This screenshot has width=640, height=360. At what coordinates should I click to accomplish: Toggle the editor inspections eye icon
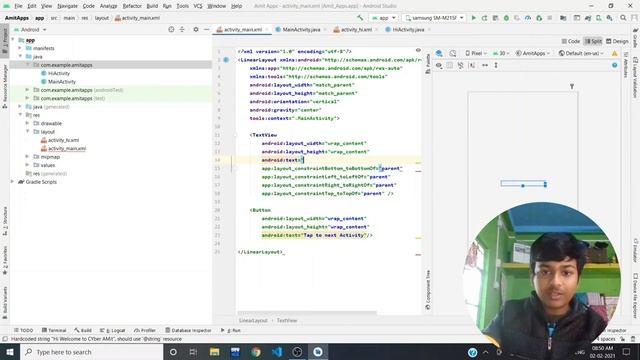tap(418, 50)
